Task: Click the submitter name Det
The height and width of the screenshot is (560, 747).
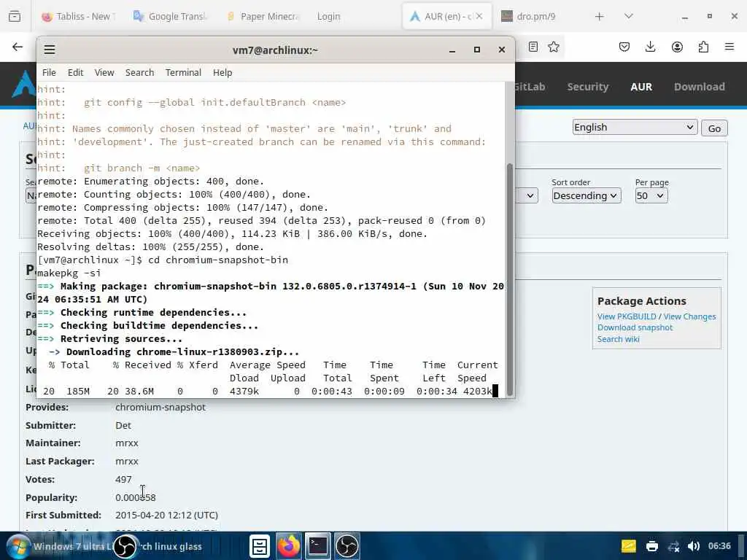Action: click(x=123, y=425)
